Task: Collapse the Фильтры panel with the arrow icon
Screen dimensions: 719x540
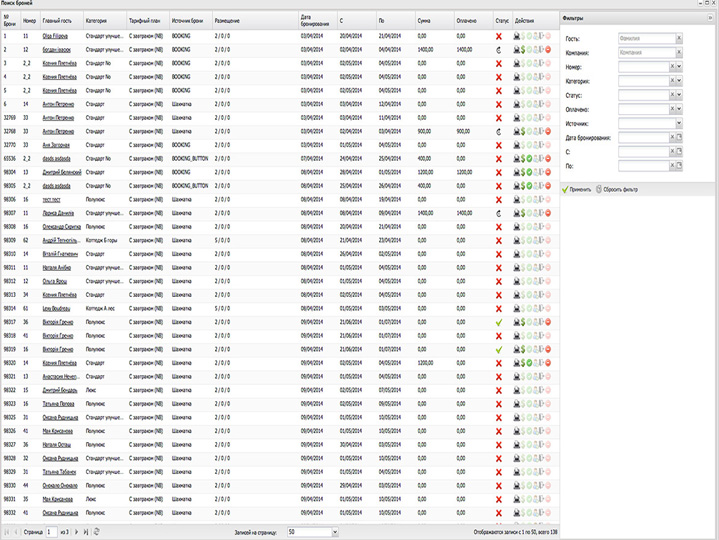Action: pos(711,19)
